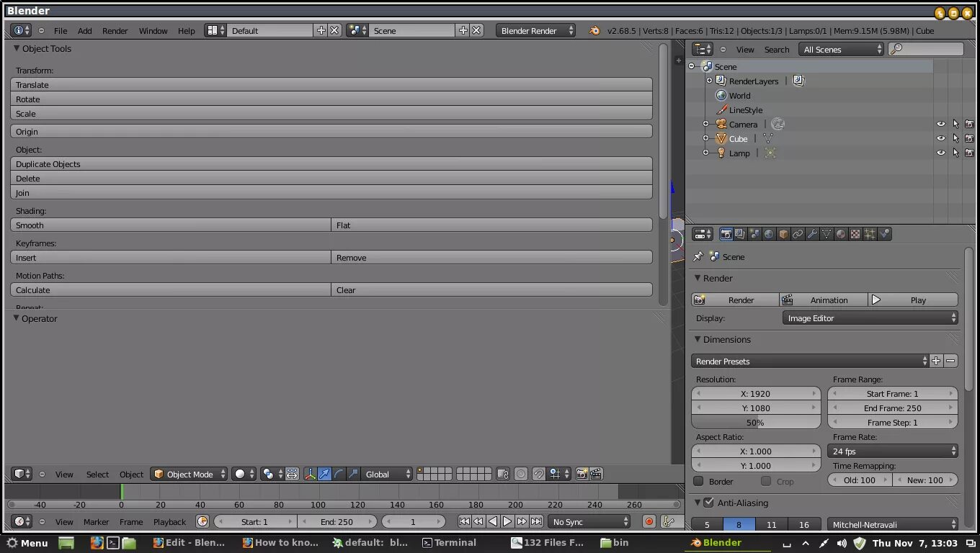Open the Image Editor display dropdown
Viewport: 980px width, 553px height.
[x=870, y=318]
